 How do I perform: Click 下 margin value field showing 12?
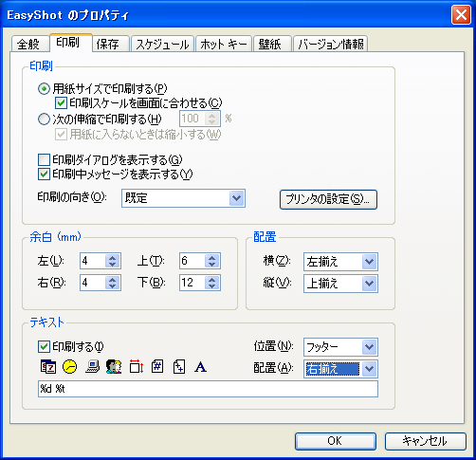(x=192, y=283)
